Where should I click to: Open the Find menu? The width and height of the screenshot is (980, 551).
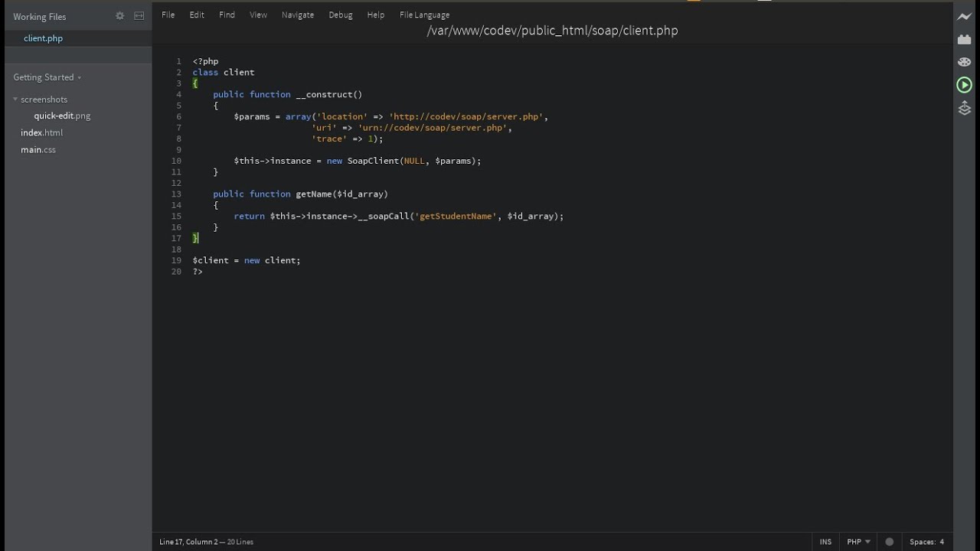click(x=227, y=15)
